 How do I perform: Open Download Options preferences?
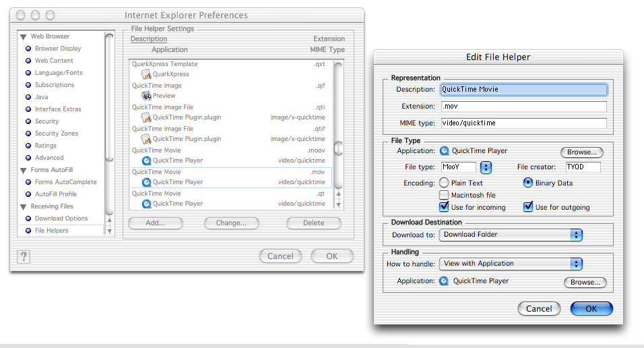61,219
